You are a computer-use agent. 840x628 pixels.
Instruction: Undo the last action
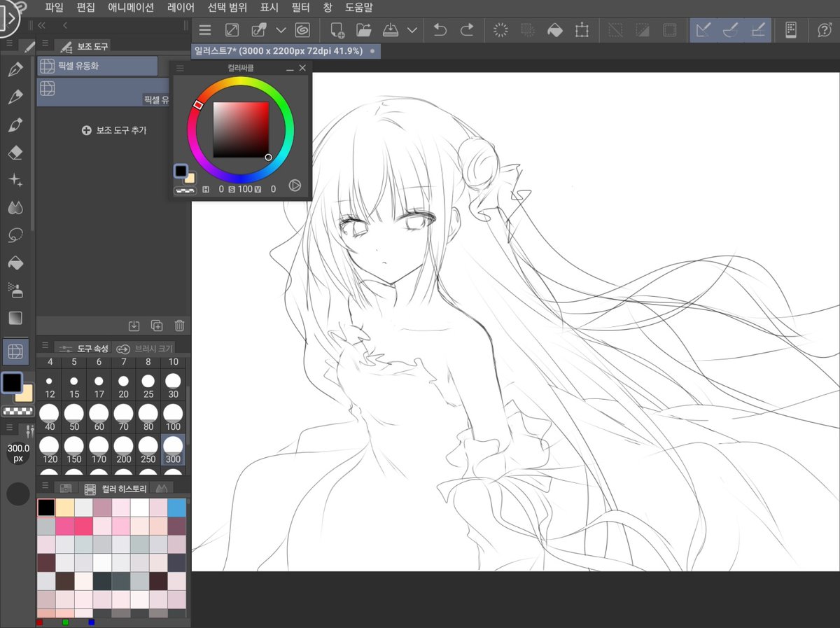440,30
